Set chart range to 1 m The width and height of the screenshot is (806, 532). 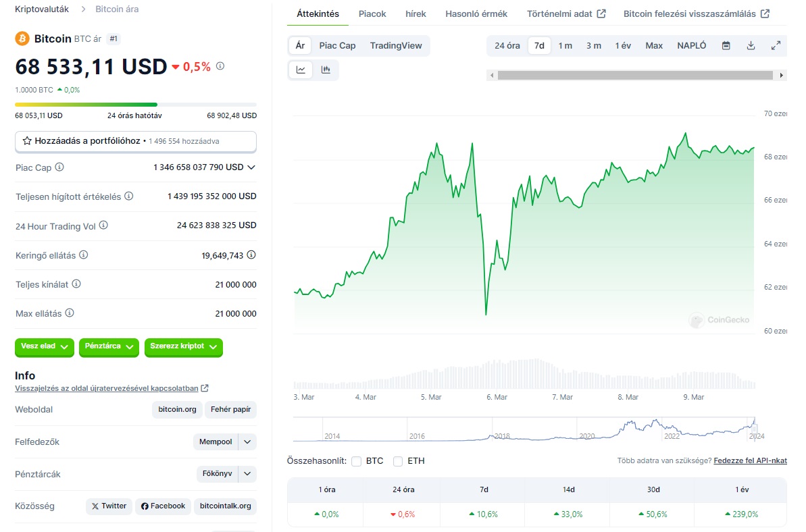pyautogui.click(x=565, y=46)
